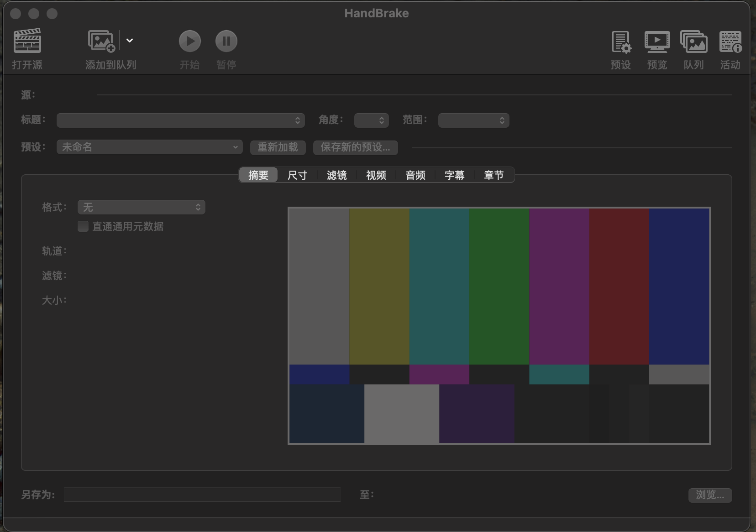756x532 pixels.
Task: Toggle the 直通通用元数据 checkbox
Action: coord(83,226)
